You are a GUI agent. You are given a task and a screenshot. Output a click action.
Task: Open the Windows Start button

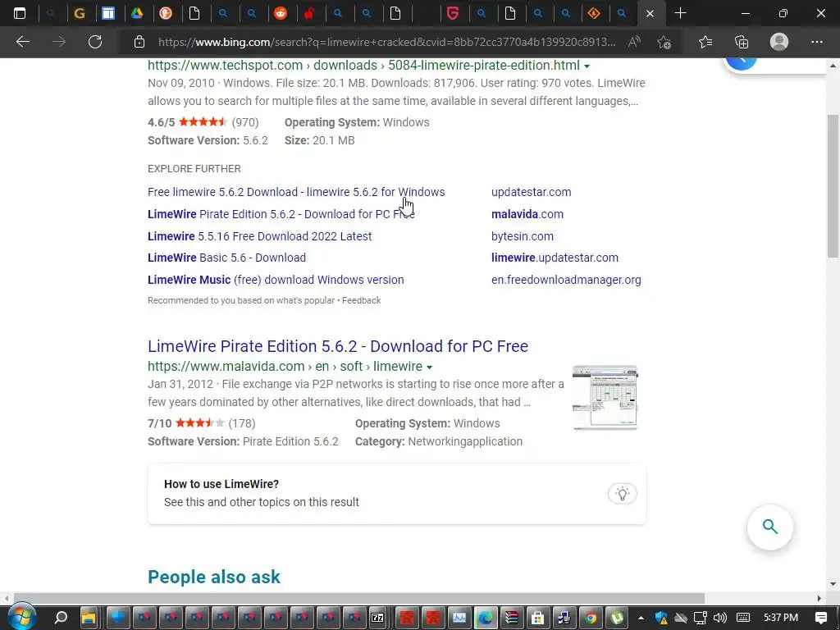pyautogui.click(x=21, y=618)
